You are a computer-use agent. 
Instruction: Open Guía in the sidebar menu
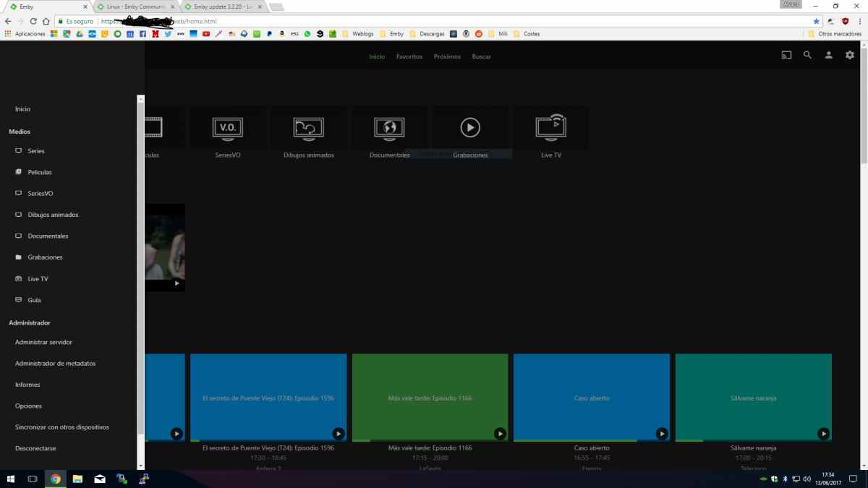click(x=34, y=300)
